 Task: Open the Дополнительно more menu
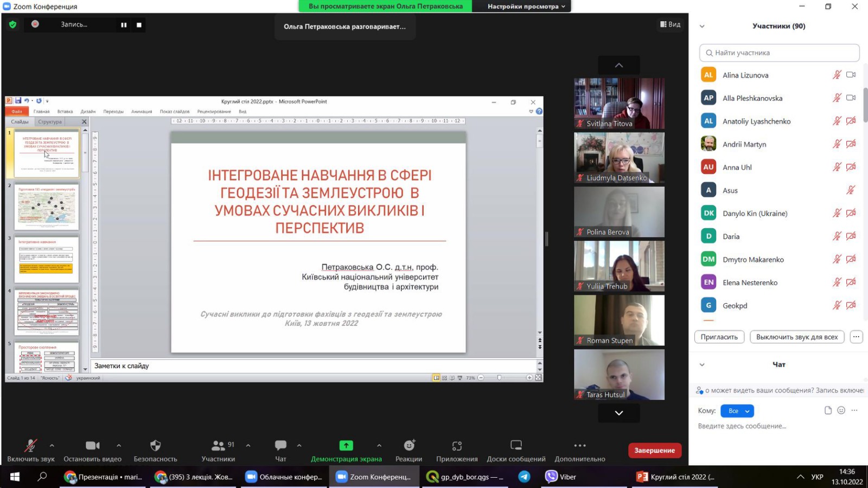579,446
